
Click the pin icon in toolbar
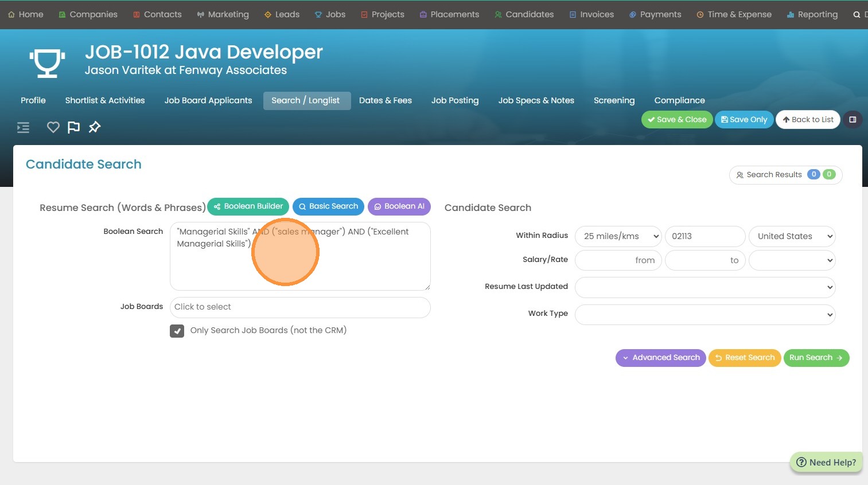click(95, 127)
